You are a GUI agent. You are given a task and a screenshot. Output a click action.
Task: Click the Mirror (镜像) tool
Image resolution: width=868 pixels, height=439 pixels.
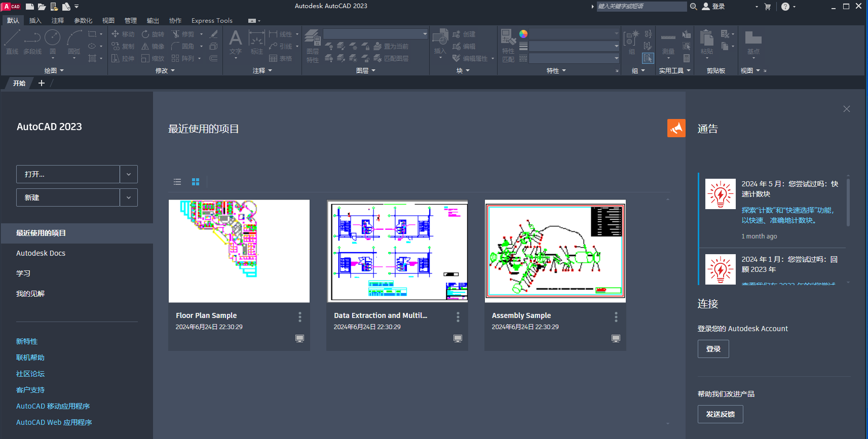tap(153, 46)
